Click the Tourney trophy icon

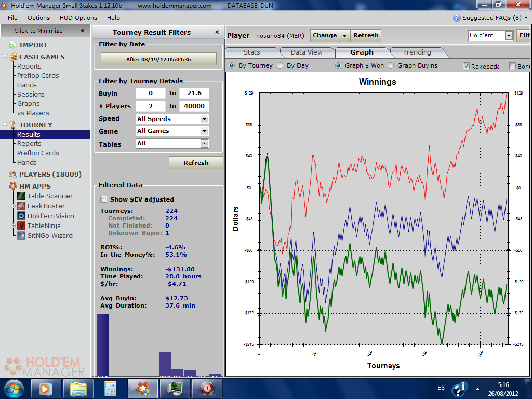click(x=12, y=125)
